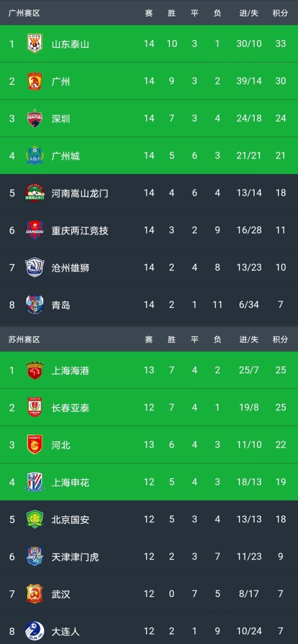Select the 苏州赛区 group header
The image size is (298, 644).
24,339
